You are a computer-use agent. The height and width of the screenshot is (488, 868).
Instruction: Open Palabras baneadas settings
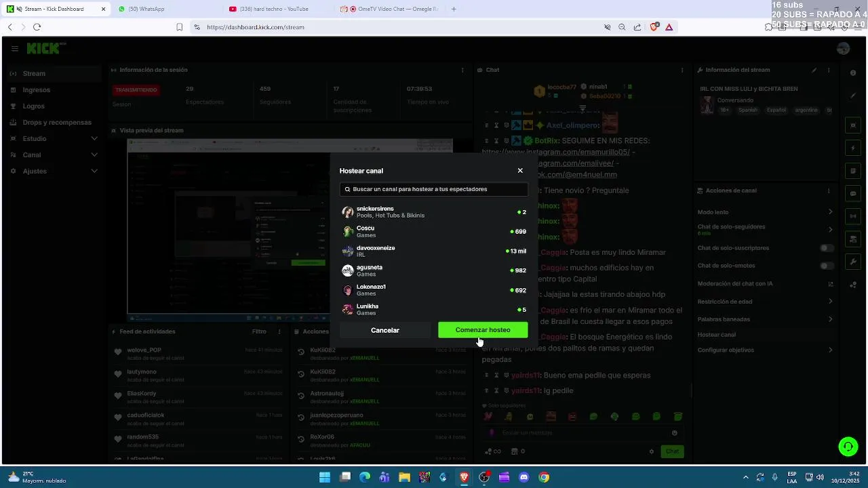coord(765,319)
